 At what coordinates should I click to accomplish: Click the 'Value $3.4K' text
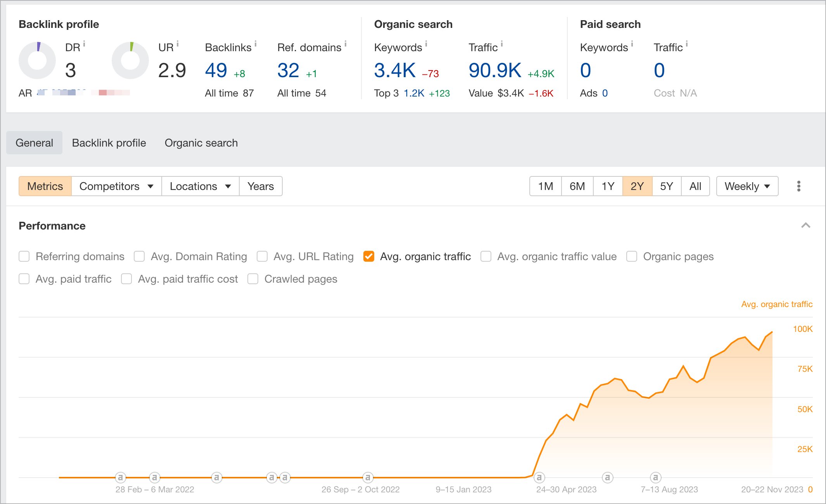coord(496,93)
